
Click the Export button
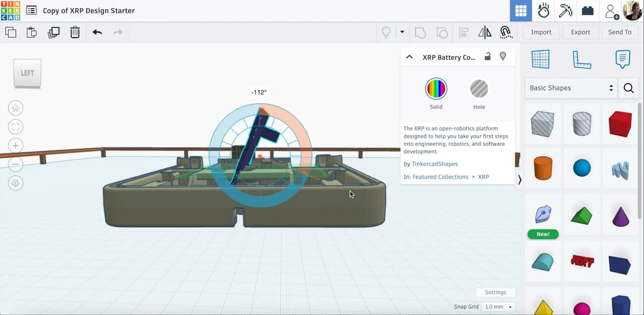click(580, 32)
